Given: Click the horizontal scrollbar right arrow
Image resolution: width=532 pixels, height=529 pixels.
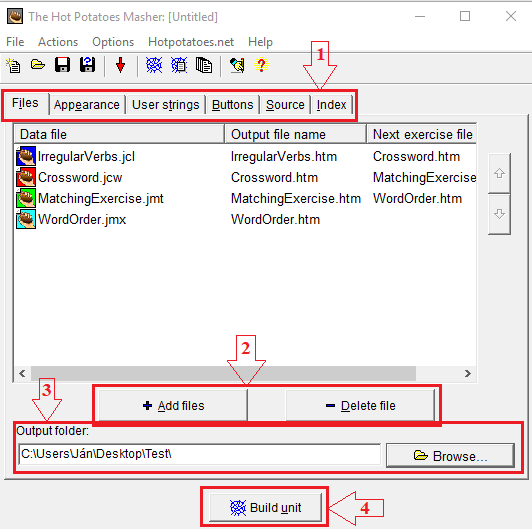Looking at the screenshot, I should click(468, 374).
